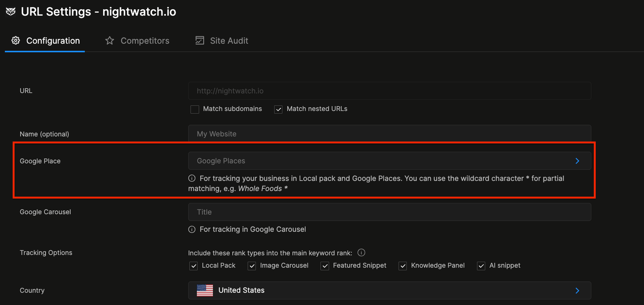Click the Google Place label
Screen dimensions: 644x305
[x=40, y=161]
